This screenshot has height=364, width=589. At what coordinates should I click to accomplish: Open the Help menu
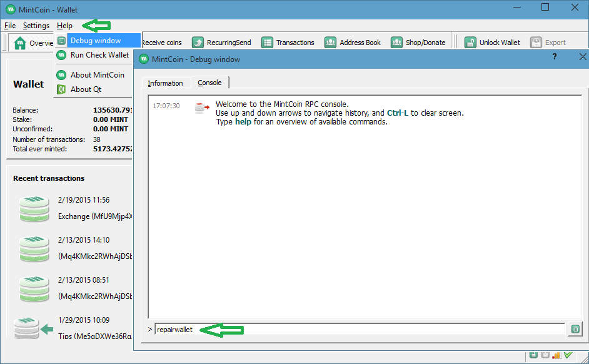pos(64,26)
